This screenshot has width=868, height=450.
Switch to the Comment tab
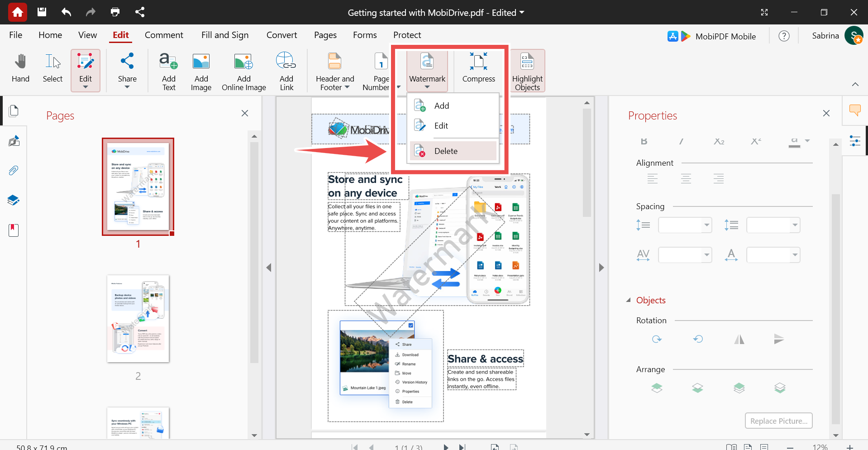click(164, 35)
